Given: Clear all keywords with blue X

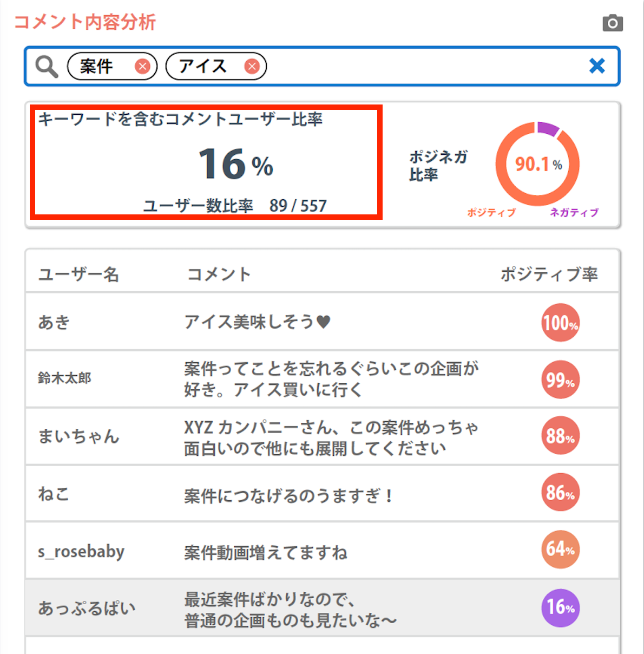Looking at the screenshot, I should [x=597, y=66].
